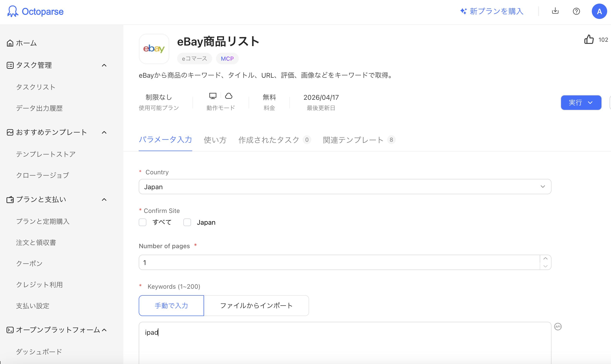Click the eコマース category tag
This screenshot has height=364, width=611.
[194, 59]
